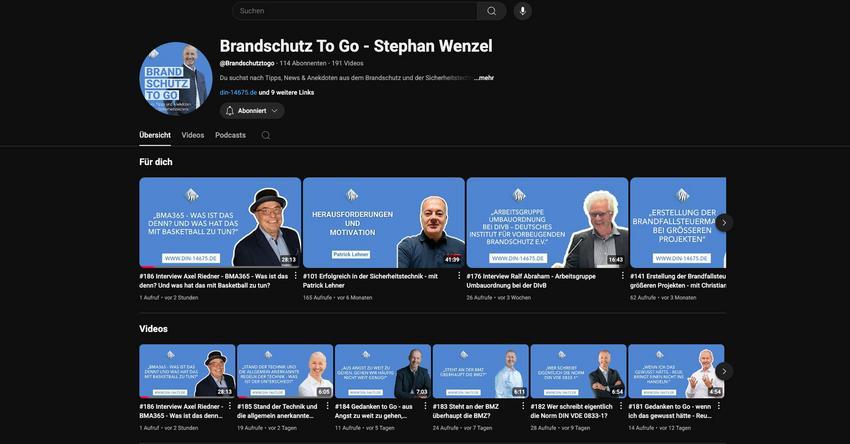Show the 9 weitere Links list
Viewport: 850px width, 444px height.
(x=286, y=93)
